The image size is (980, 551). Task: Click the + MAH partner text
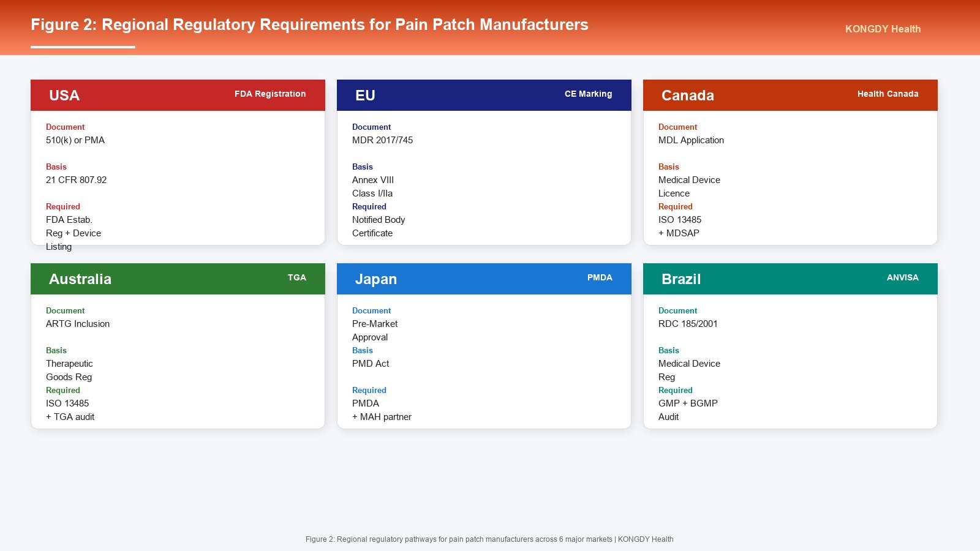[382, 417]
